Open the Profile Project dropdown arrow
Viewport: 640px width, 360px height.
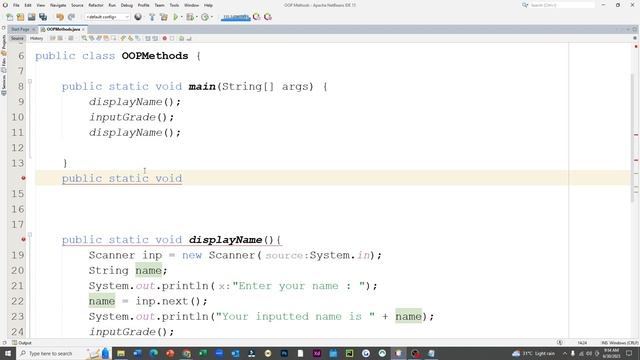(x=212, y=17)
